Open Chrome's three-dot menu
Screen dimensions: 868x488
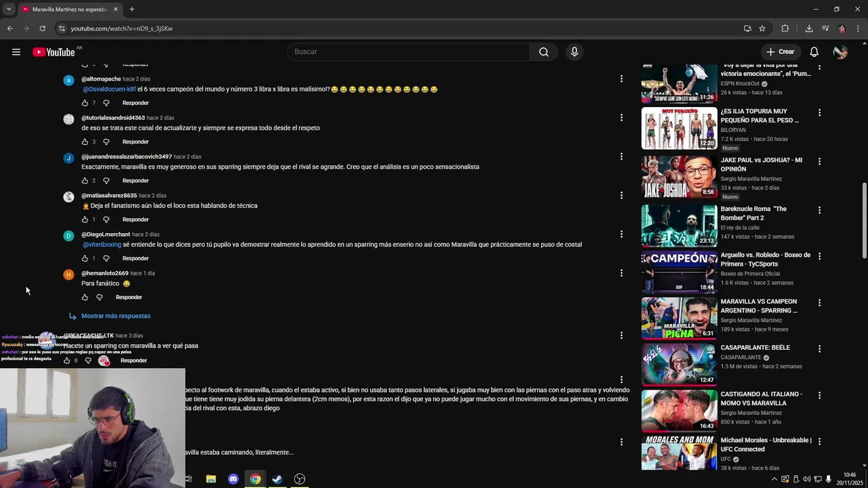coord(858,28)
